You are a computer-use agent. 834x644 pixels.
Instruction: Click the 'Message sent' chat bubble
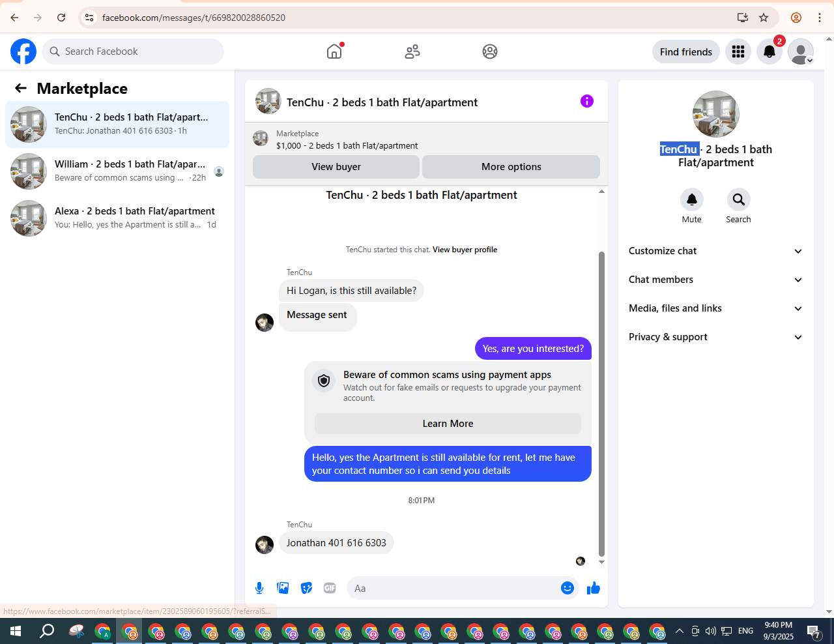(x=318, y=316)
